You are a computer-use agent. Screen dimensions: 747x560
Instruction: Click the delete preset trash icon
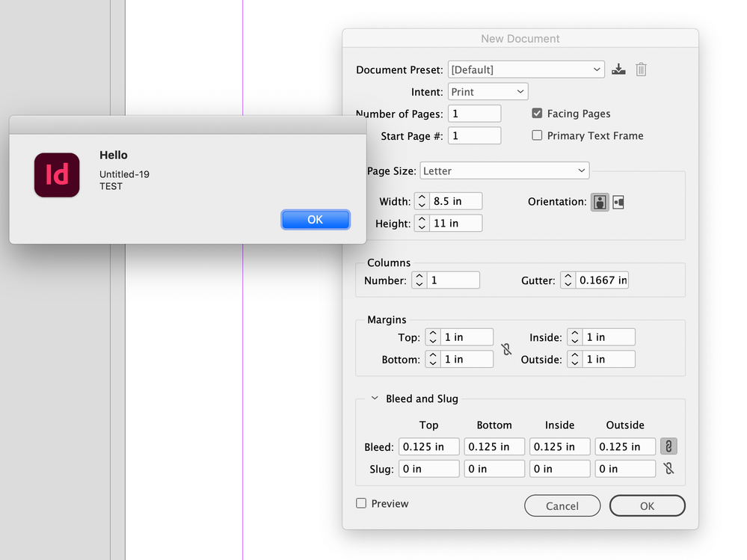tap(641, 70)
